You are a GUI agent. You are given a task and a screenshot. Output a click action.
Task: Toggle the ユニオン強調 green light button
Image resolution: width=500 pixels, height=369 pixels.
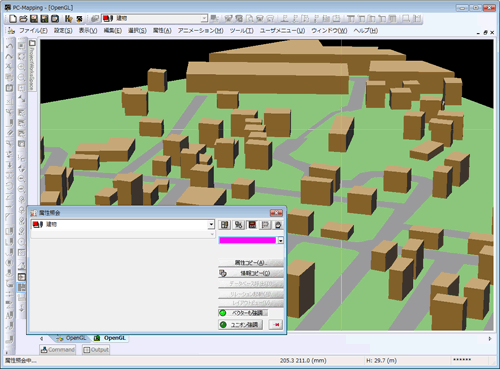click(241, 325)
